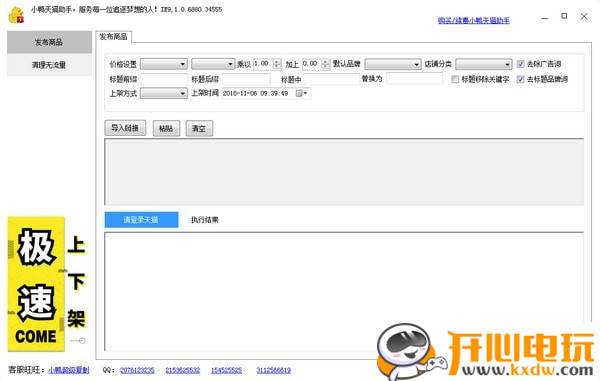600x381 pixels.
Task: Click the 执行结果 output text box
Action: pyautogui.click(x=344, y=291)
